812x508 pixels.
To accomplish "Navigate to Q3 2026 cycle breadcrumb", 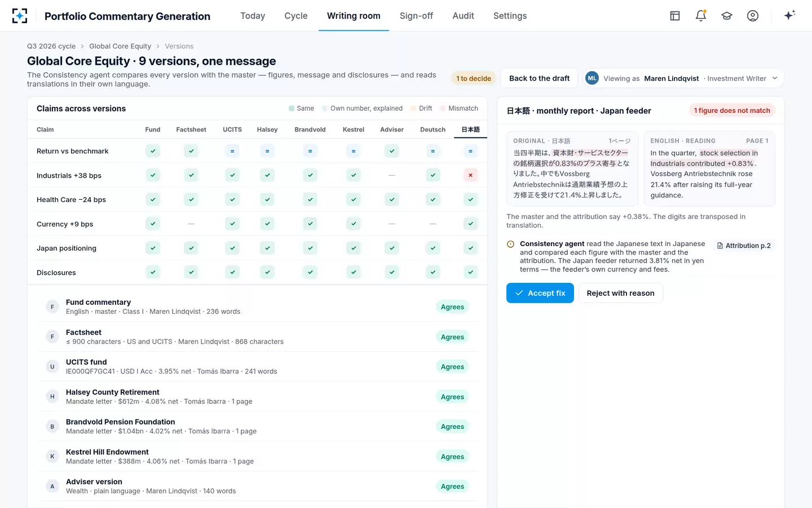I will (x=51, y=46).
